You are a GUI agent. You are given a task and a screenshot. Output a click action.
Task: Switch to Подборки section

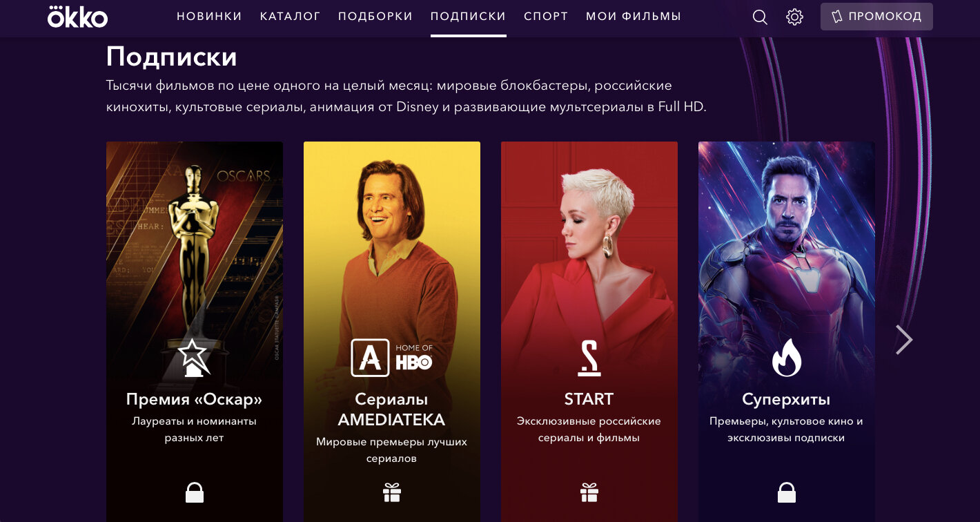[375, 17]
